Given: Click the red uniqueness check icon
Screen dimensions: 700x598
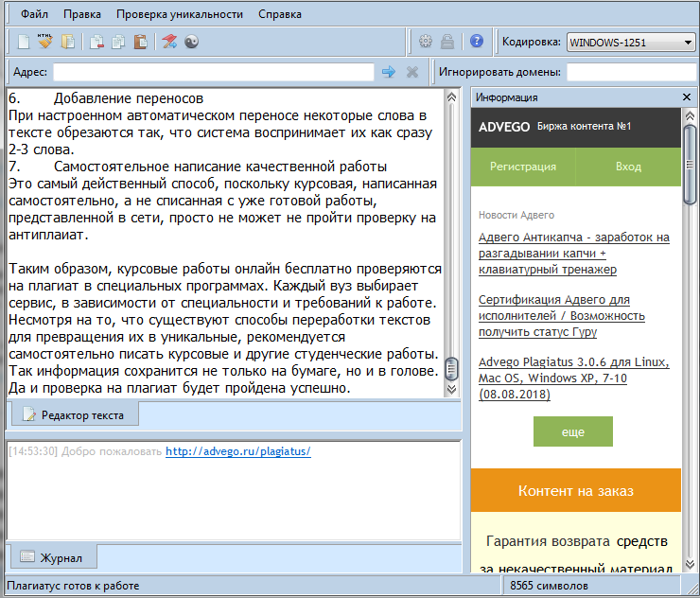Looking at the screenshot, I should (x=169, y=42).
